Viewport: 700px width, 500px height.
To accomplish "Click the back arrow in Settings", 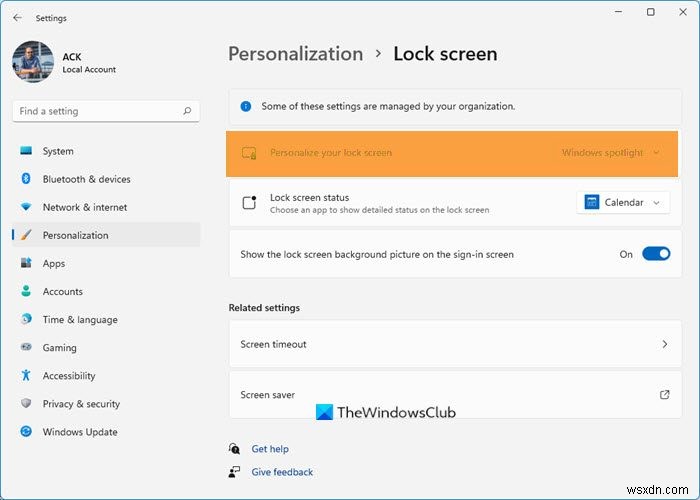I will pos(17,18).
